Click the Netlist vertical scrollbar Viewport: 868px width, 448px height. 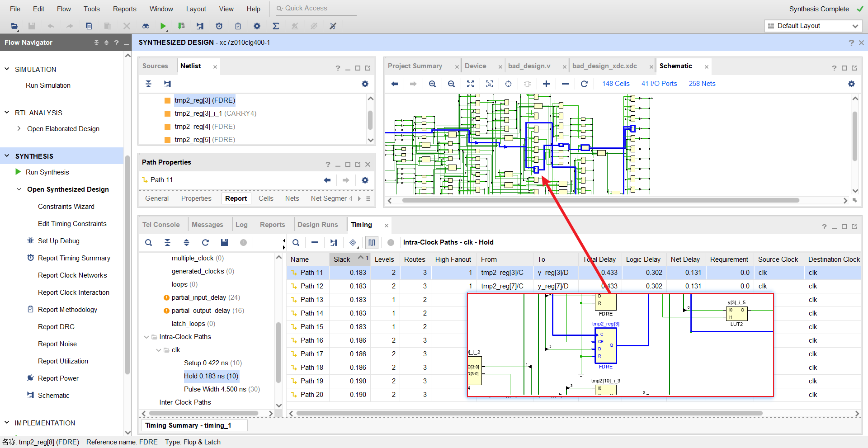(x=370, y=120)
